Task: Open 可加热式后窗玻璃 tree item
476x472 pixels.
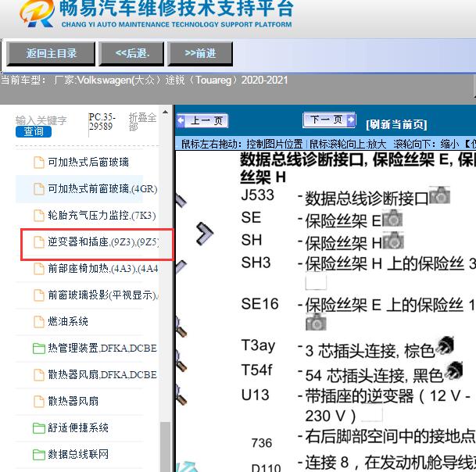Action: tap(88, 162)
